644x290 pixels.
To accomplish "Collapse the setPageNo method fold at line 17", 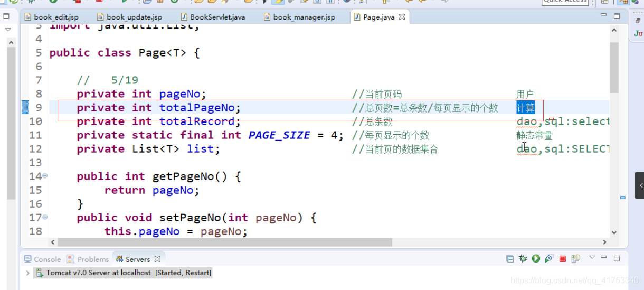I will 45,217.
